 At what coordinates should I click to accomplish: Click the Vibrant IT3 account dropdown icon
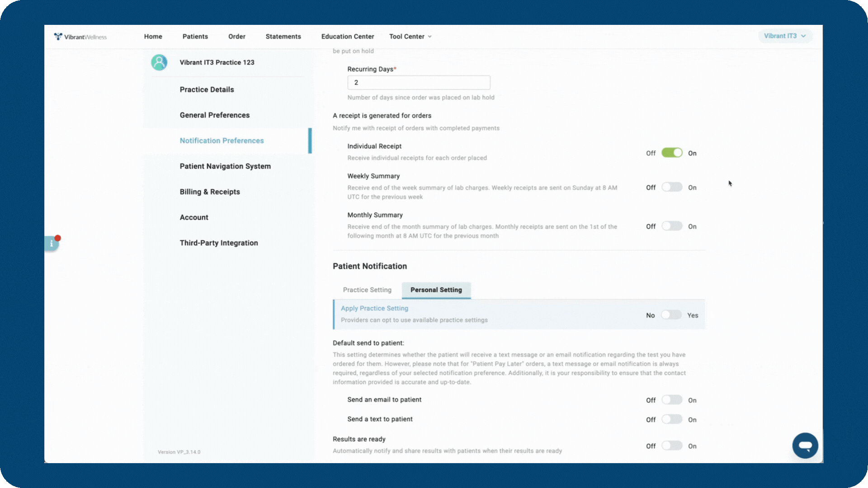coord(804,36)
